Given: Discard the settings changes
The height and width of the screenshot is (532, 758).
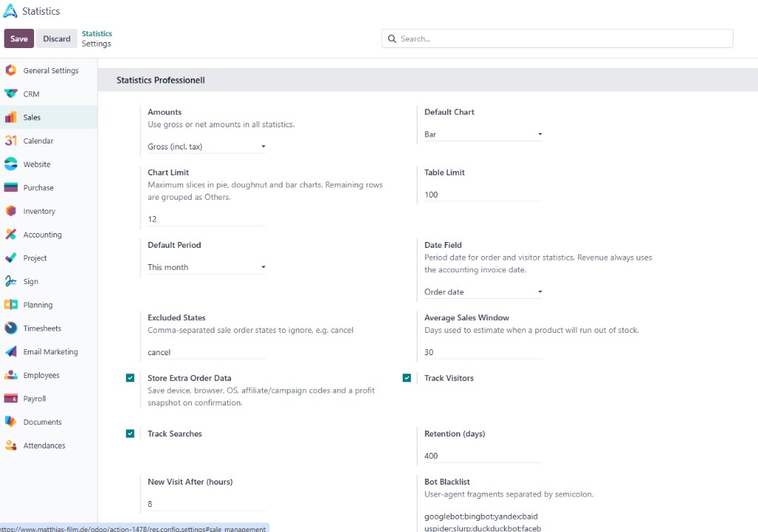Looking at the screenshot, I should (56, 38).
